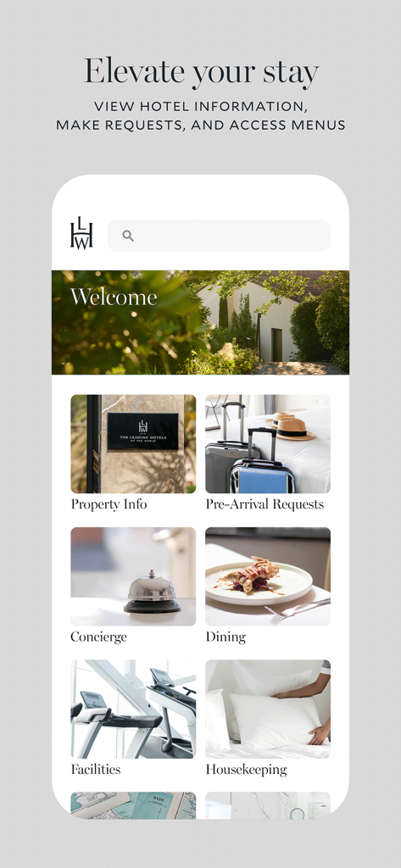Open the Dining menu label
Viewport: 401px width, 868px height.
coord(226,637)
